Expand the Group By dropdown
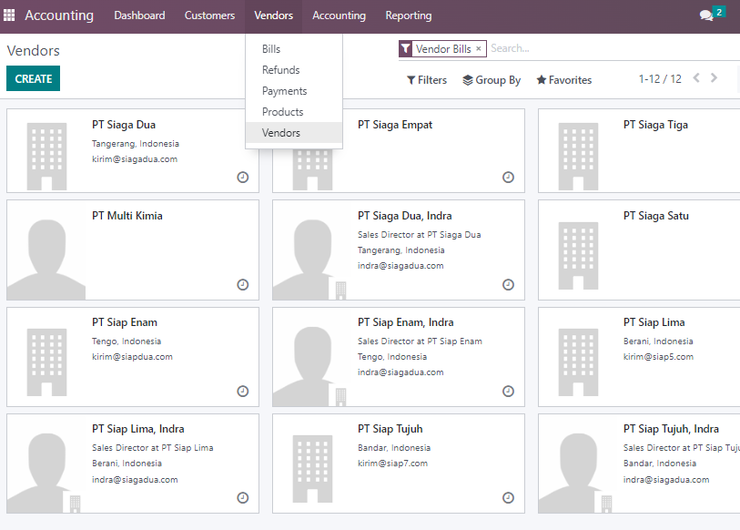Viewport: 740px width, 530px height. pos(491,80)
